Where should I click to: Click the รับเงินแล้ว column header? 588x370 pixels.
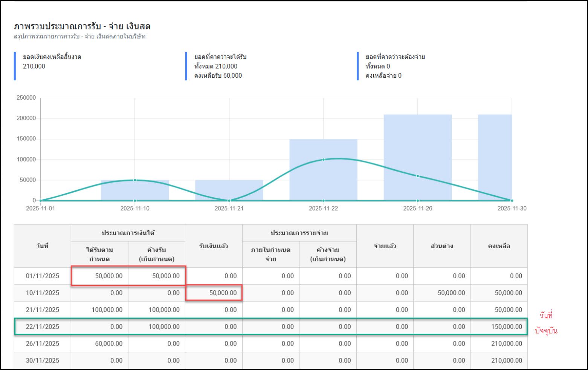pyautogui.click(x=214, y=246)
